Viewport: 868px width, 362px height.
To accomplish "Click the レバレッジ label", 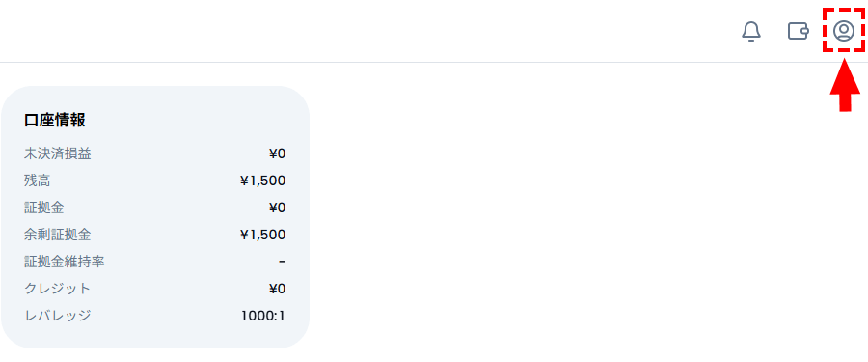I will 58,316.
